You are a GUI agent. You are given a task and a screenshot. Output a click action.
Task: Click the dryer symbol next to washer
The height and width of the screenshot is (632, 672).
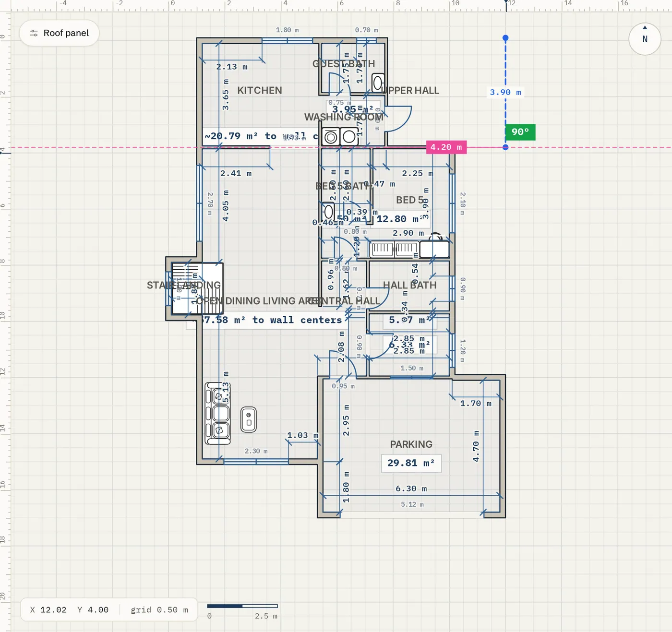tap(349, 137)
